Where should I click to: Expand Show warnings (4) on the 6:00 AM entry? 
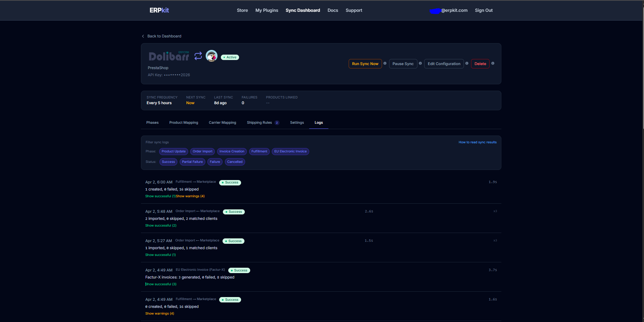pos(190,196)
